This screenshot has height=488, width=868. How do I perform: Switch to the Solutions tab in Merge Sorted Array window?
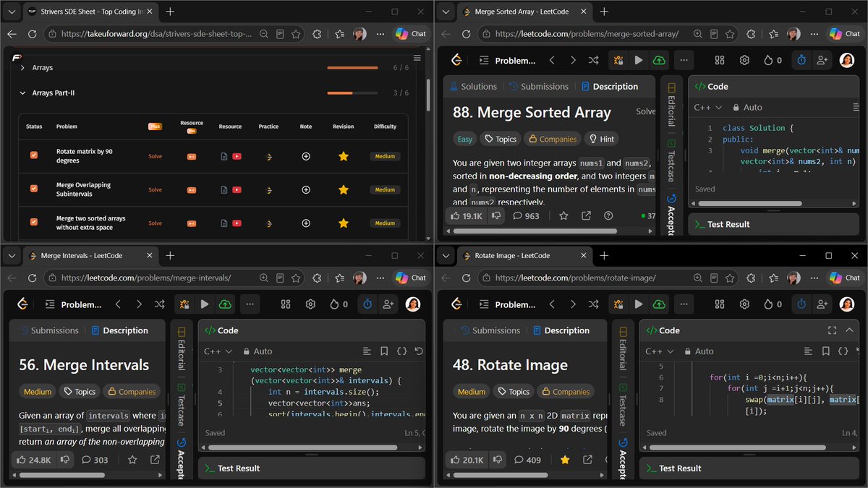pos(474,86)
